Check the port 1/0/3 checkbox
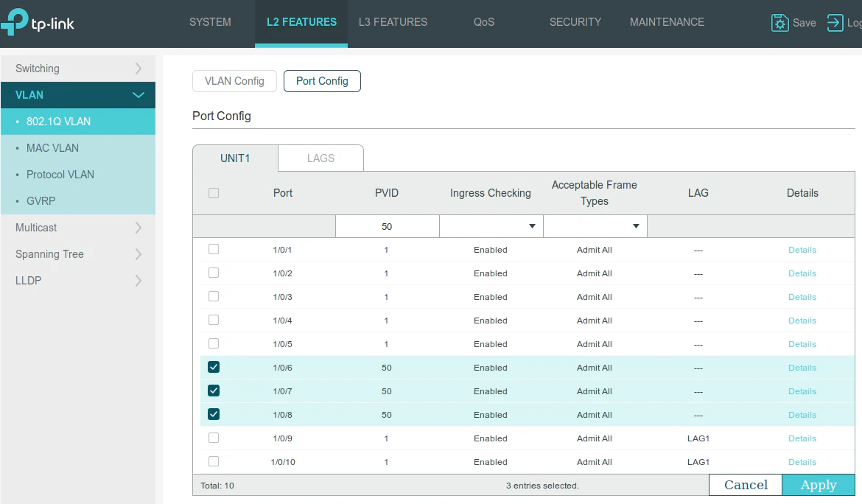The width and height of the screenshot is (862, 504). point(214,297)
